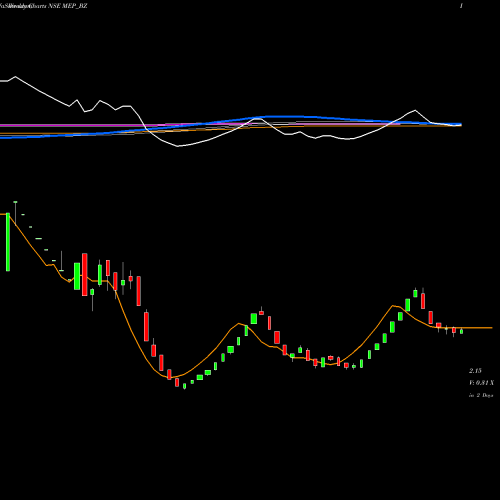Image resolution: width=500 pixels, height=500 pixels.
Task: Click the V: 0.81 X volume label
Action: pos(481,383)
